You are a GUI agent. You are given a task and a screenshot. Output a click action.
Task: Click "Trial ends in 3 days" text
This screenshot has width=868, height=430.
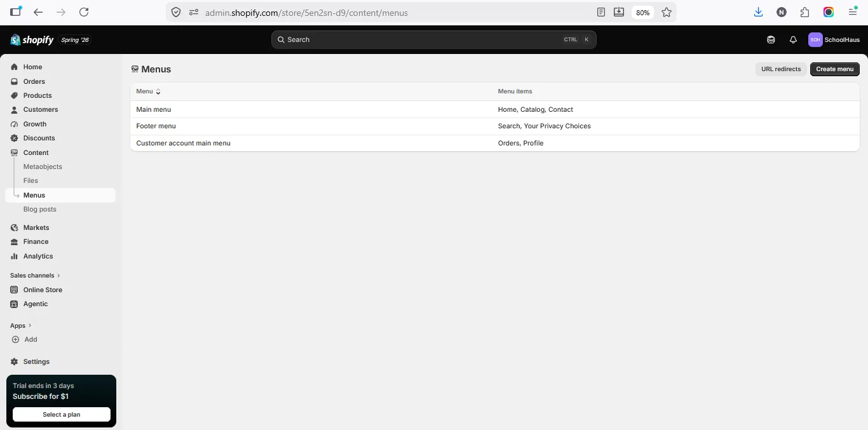click(43, 386)
